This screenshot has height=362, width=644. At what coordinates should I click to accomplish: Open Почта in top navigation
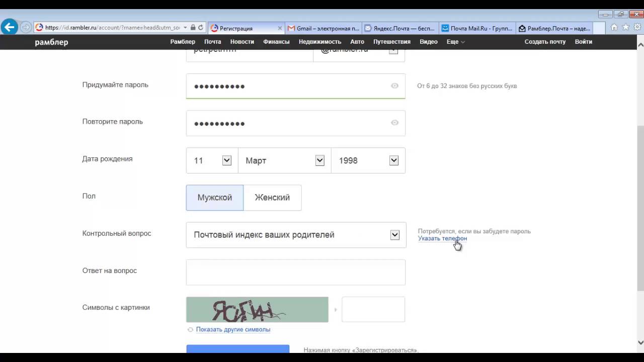tap(212, 42)
